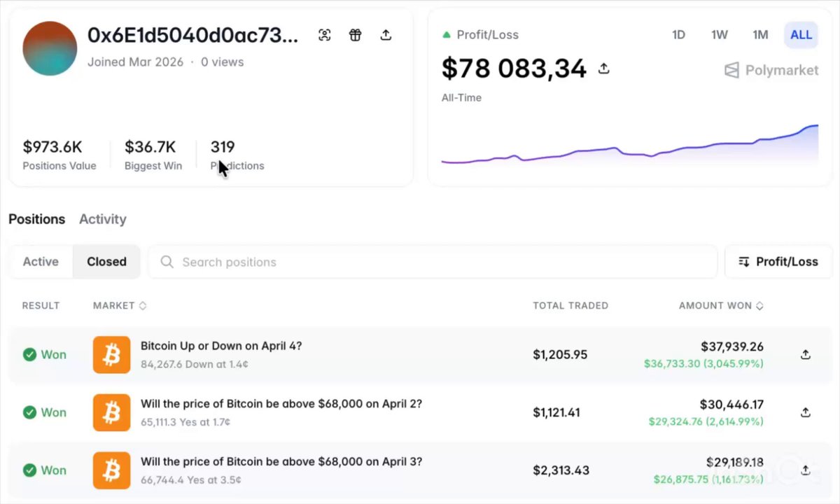Click the 1M timeframe button
This screenshot has height=504, width=840.
[760, 34]
